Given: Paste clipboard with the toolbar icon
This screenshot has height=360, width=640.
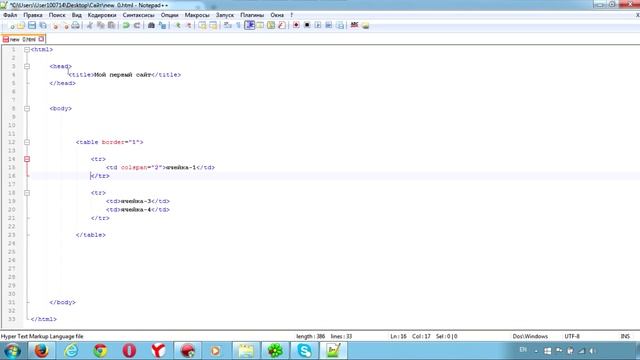Looking at the screenshot, I should tap(111, 25).
